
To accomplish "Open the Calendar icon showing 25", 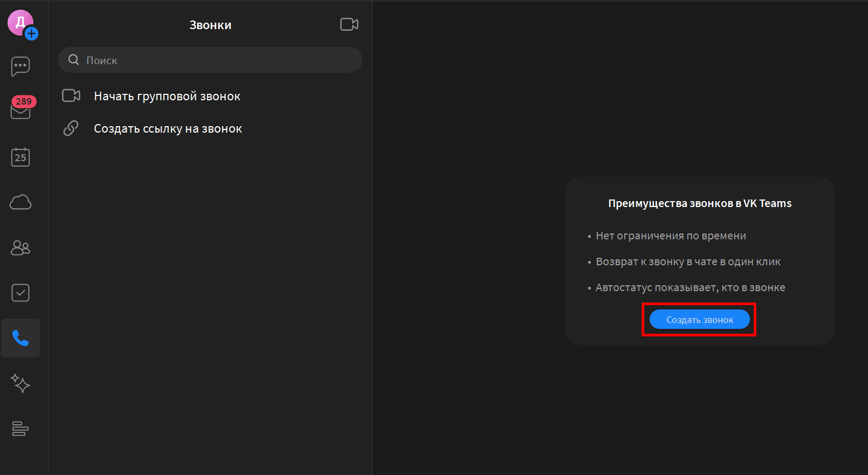I will click(20, 157).
